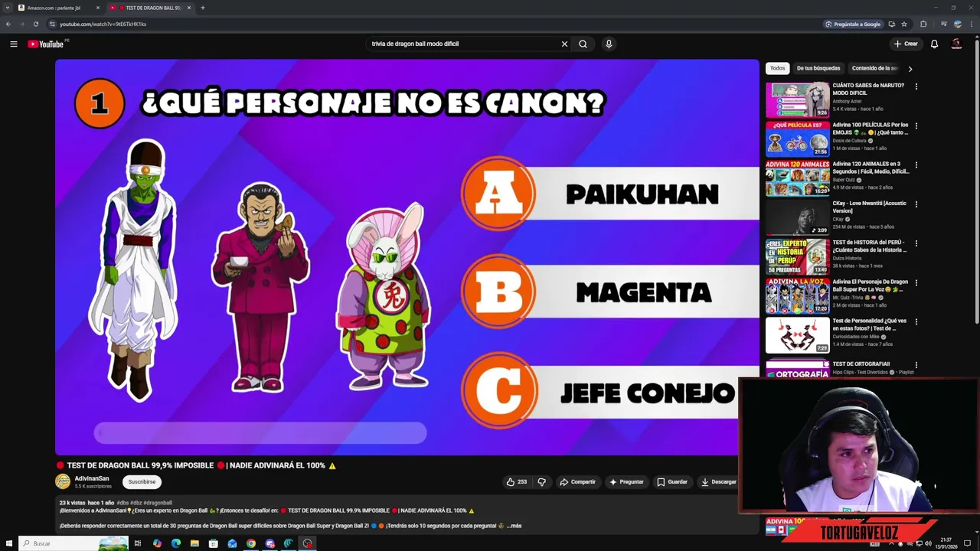Viewport: 980px width, 551px height.
Task: Open Test de Historia del Perú thumbnail
Action: click(798, 256)
